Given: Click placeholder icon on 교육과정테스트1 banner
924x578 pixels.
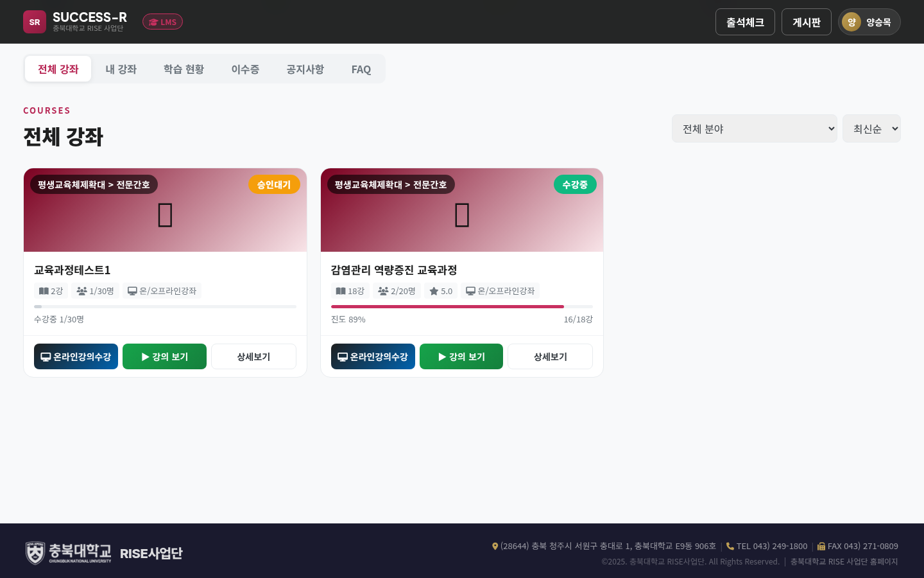Looking at the screenshot, I should tap(165, 215).
